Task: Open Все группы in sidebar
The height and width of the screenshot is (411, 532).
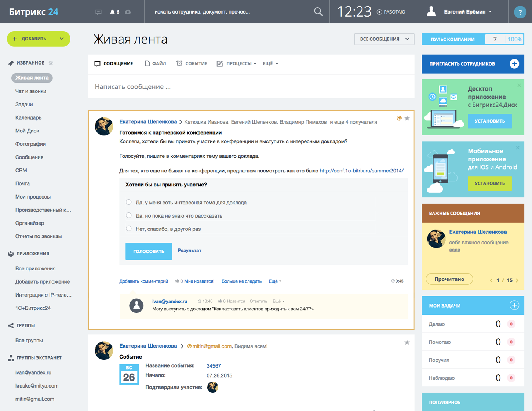Action: [x=29, y=340]
